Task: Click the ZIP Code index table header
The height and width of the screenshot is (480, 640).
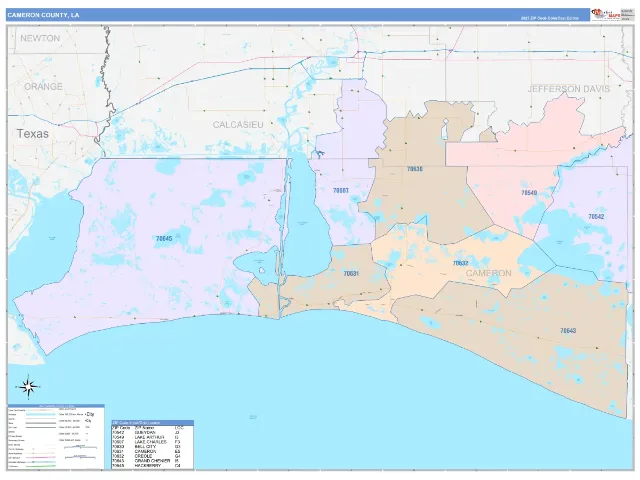Action: click(152, 423)
